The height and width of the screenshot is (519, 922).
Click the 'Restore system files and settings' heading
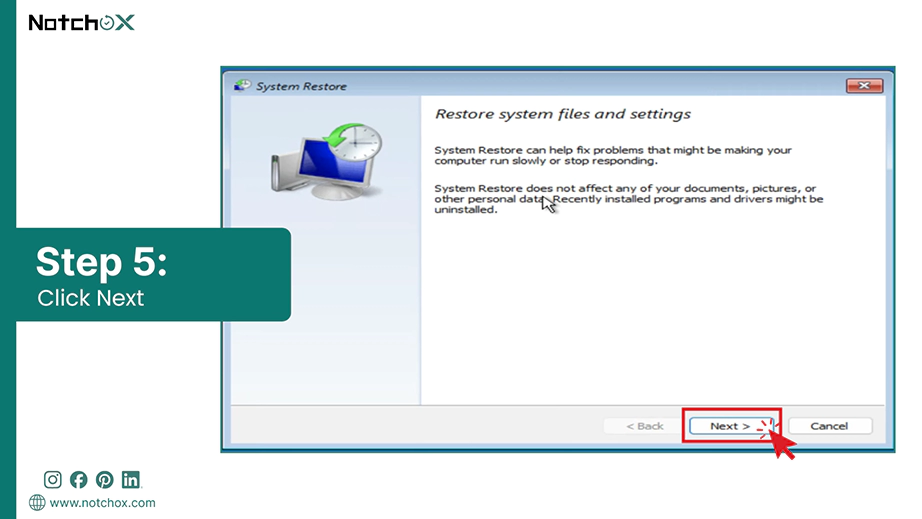click(x=563, y=114)
